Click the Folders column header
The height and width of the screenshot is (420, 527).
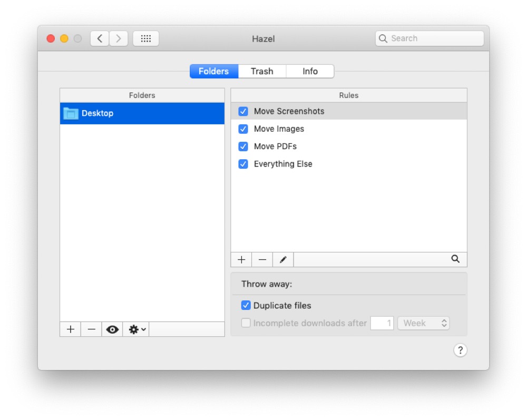click(x=142, y=95)
